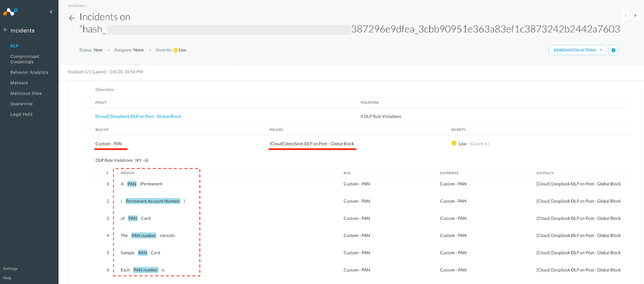Select DLP in the sidebar
The height and width of the screenshot is (284, 644).
[x=14, y=46]
